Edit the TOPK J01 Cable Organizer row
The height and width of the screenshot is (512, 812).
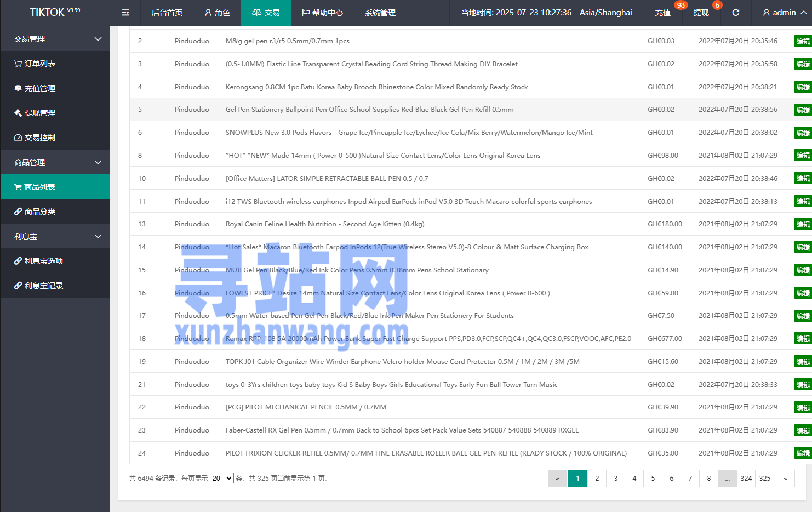tap(803, 362)
